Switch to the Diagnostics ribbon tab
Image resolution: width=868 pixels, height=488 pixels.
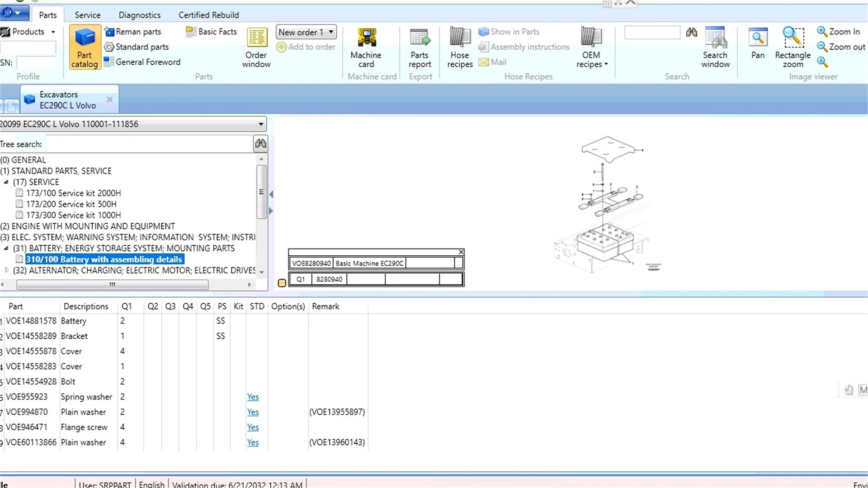click(140, 15)
